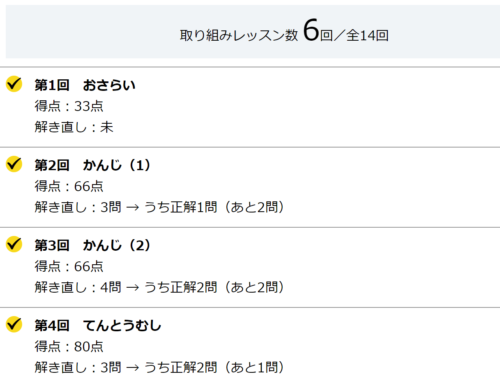Click the yellow checkmark for 第3回 かんじ（2）
500x381 pixels.
pyautogui.click(x=14, y=244)
